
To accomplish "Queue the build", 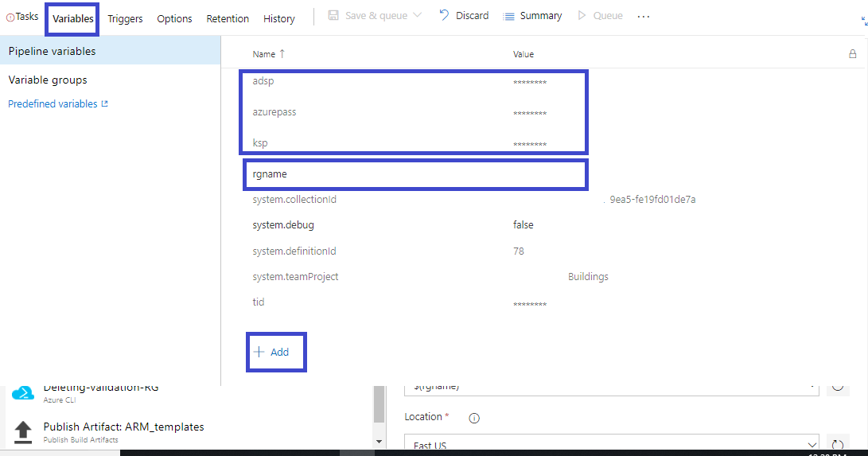I will 608,15.
